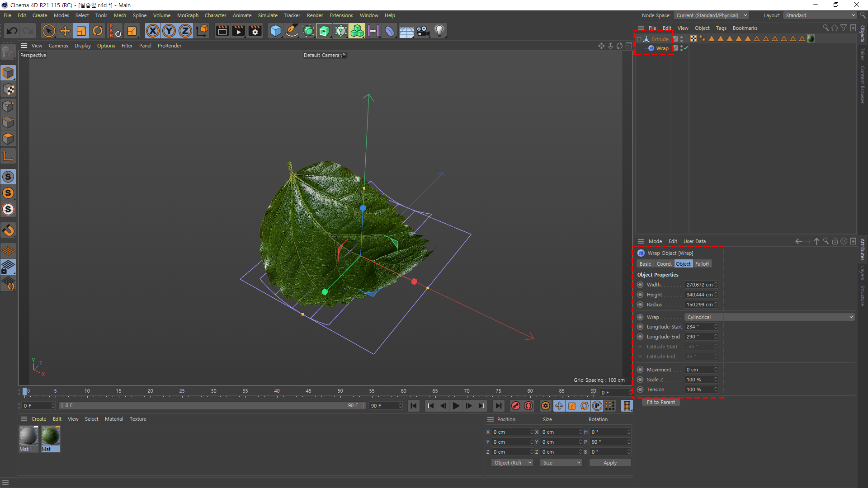Click frame 45 on timeline ruler
868x488 pixels.
[x=308, y=391]
